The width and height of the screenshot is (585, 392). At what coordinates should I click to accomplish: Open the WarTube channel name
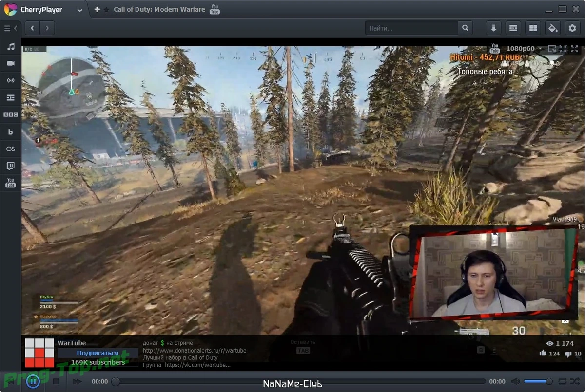pos(72,343)
